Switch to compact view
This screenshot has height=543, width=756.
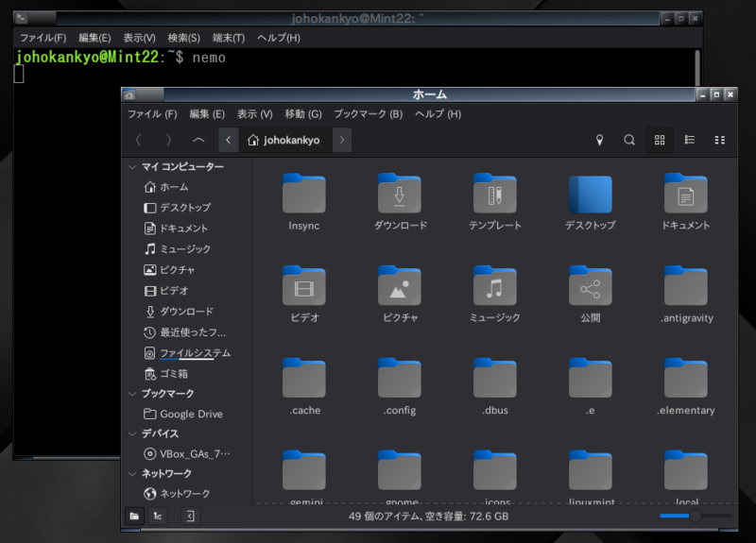pyautogui.click(x=720, y=140)
